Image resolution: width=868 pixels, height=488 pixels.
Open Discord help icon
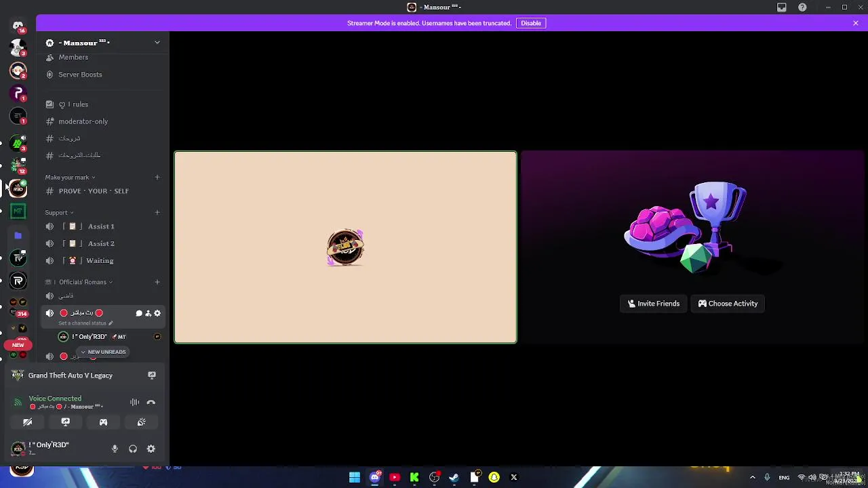point(802,7)
